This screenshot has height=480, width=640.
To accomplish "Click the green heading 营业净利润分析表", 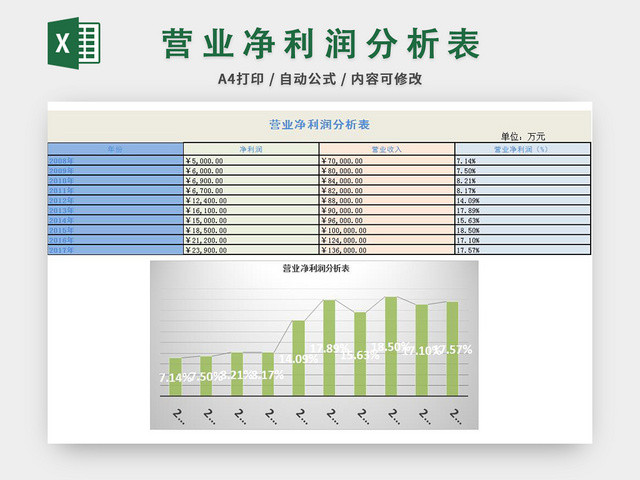I will coord(321,44).
